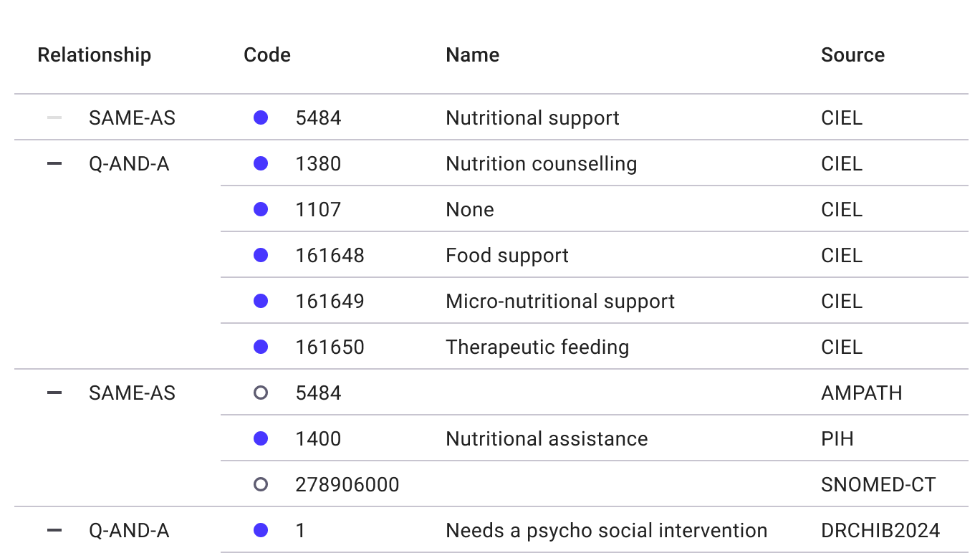The image size is (980, 553).
Task: Click the blue dot next to code 1380
Action: pos(261,163)
